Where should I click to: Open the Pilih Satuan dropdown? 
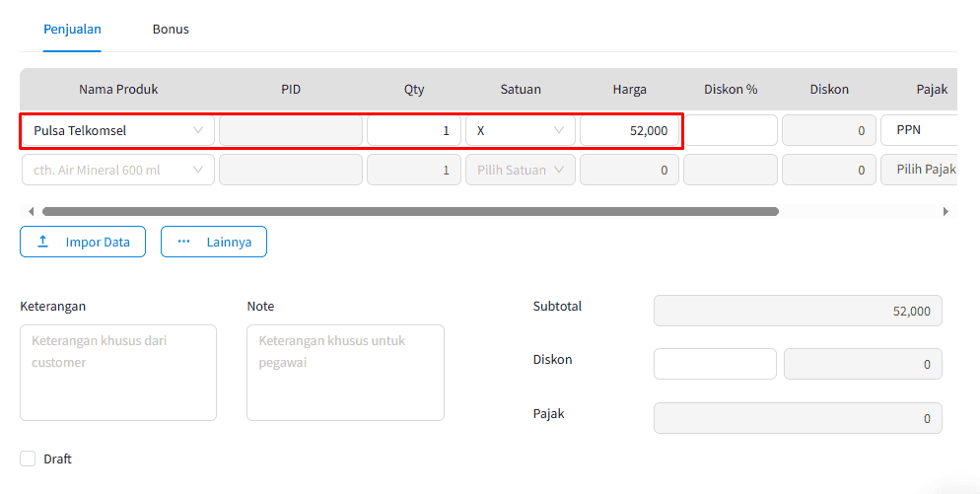(x=520, y=170)
